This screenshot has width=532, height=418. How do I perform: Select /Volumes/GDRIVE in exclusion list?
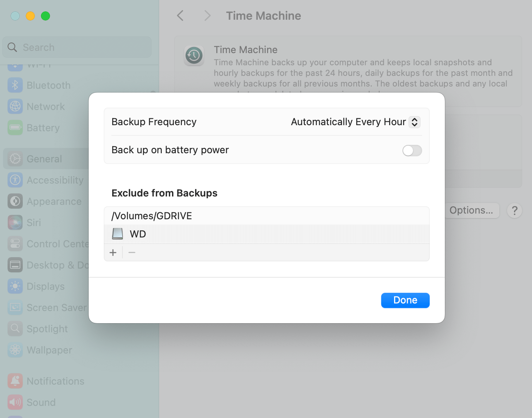152,216
